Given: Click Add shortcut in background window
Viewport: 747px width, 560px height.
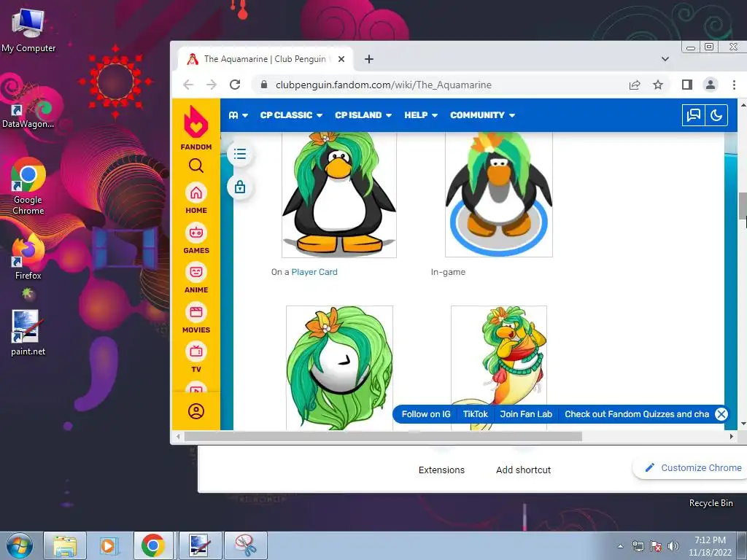Looking at the screenshot, I should pos(523,470).
